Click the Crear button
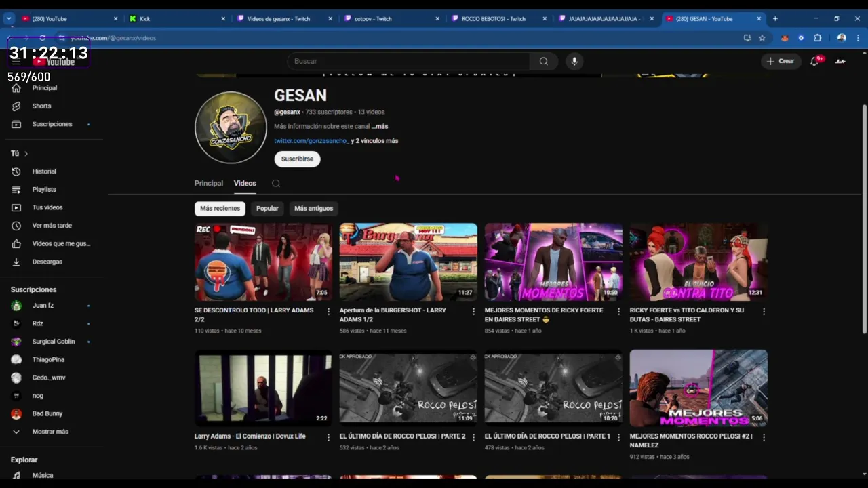 tap(781, 61)
